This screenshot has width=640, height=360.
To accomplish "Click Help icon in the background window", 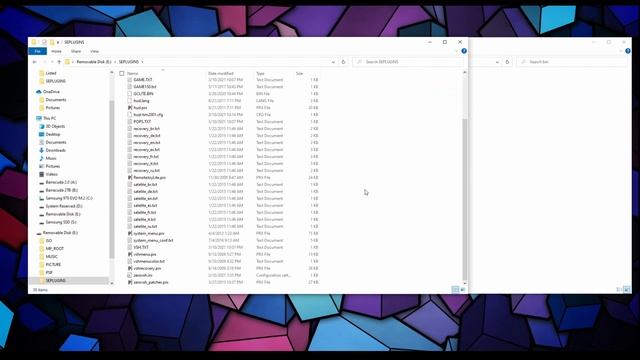I will click(x=628, y=51).
